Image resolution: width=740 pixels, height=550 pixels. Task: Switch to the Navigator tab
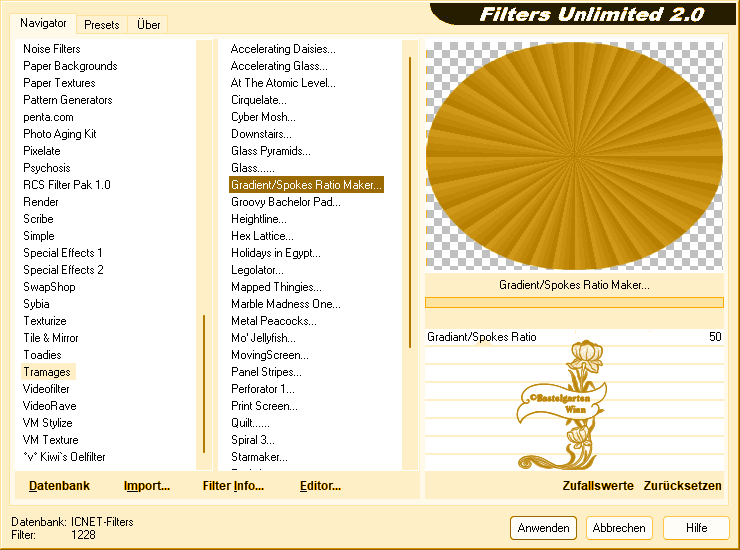(x=43, y=23)
